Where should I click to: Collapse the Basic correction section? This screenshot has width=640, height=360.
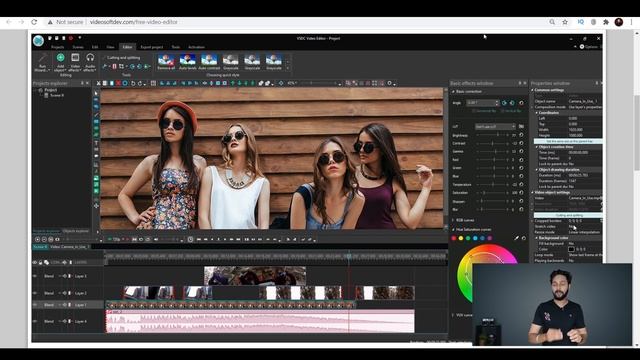click(x=453, y=91)
